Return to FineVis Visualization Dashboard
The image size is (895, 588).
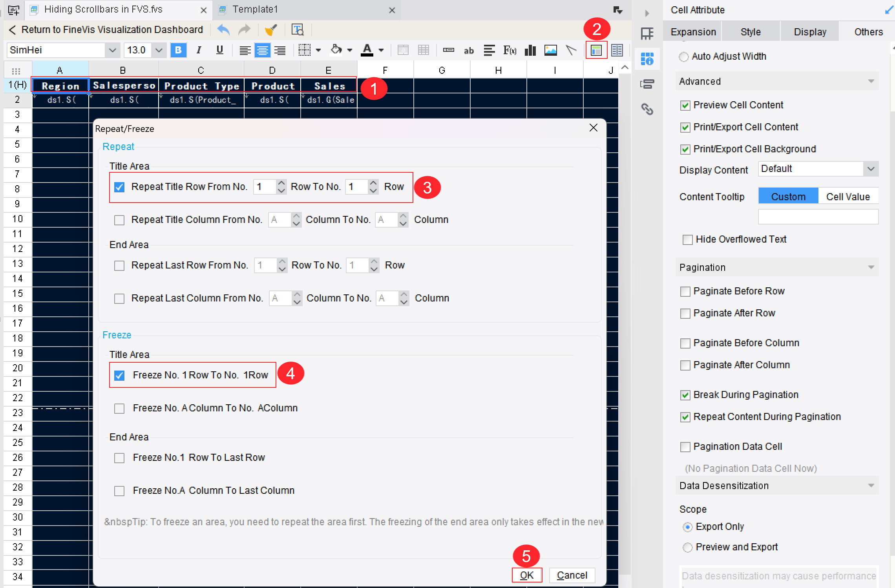click(106, 29)
